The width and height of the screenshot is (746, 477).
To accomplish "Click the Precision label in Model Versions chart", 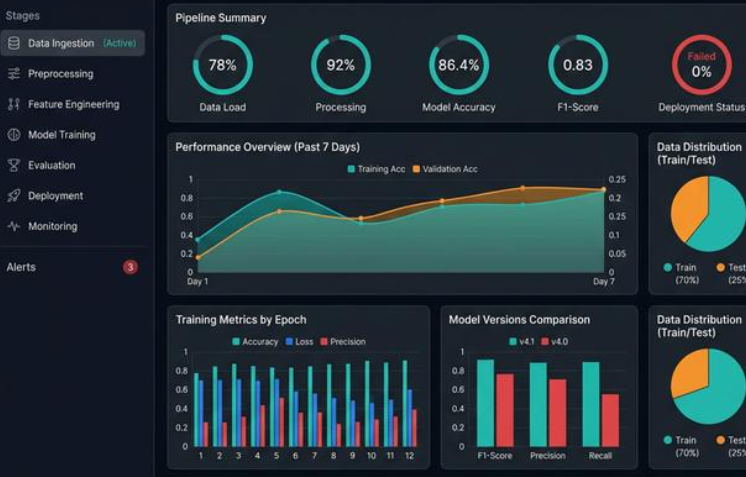I will (x=548, y=456).
